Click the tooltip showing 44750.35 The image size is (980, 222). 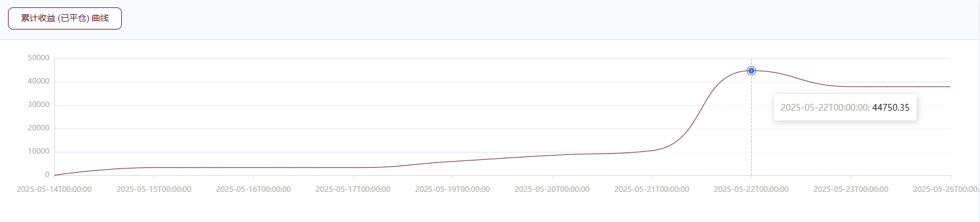point(845,108)
